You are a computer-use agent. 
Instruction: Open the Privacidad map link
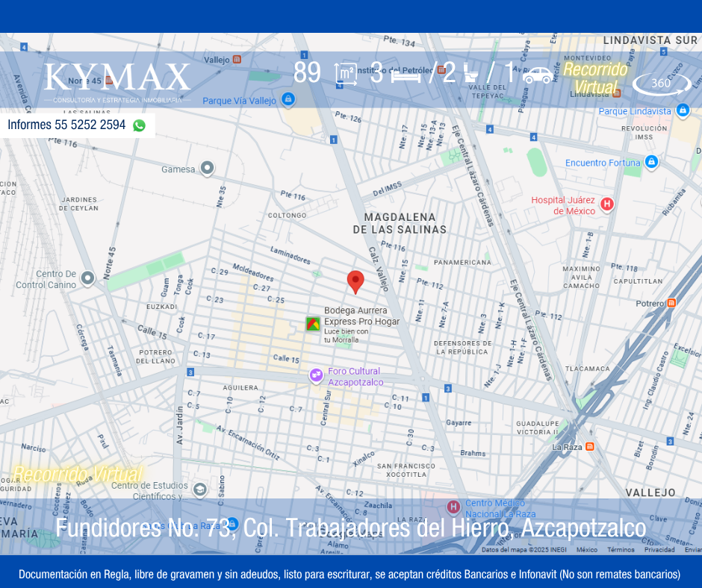pos(659,550)
